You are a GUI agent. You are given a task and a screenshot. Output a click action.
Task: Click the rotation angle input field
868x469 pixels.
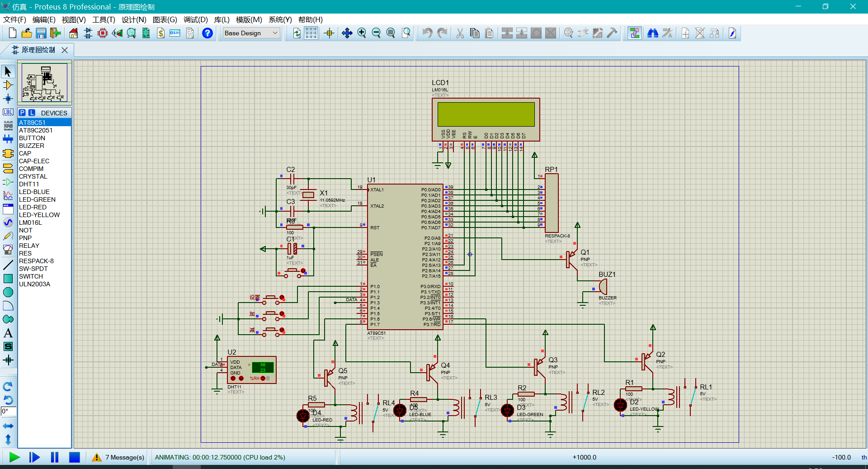[9, 412]
